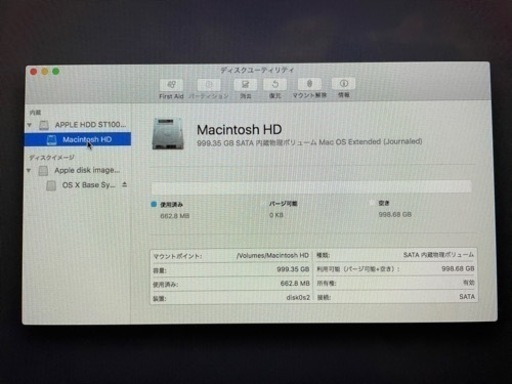Click the Partition toolbar icon

pos(209,85)
